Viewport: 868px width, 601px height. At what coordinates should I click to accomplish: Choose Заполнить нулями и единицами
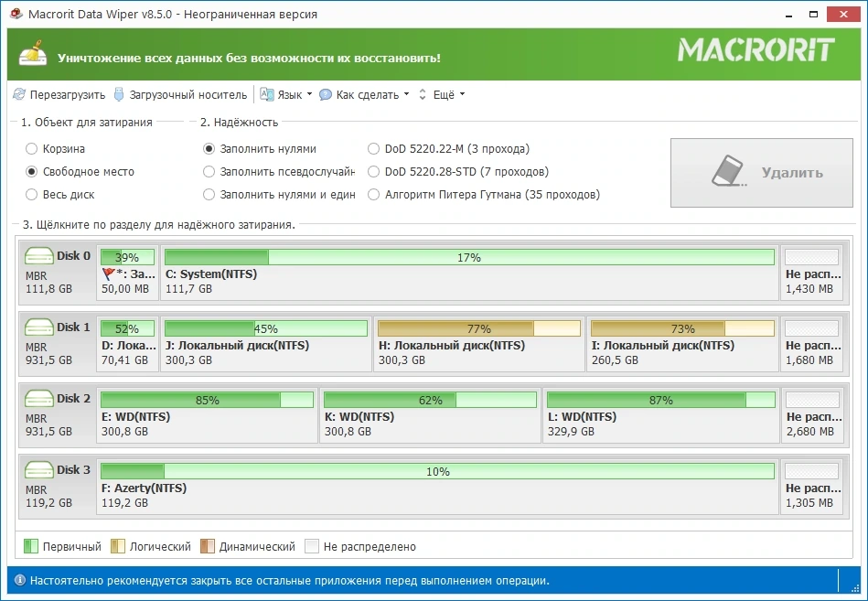(279, 194)
